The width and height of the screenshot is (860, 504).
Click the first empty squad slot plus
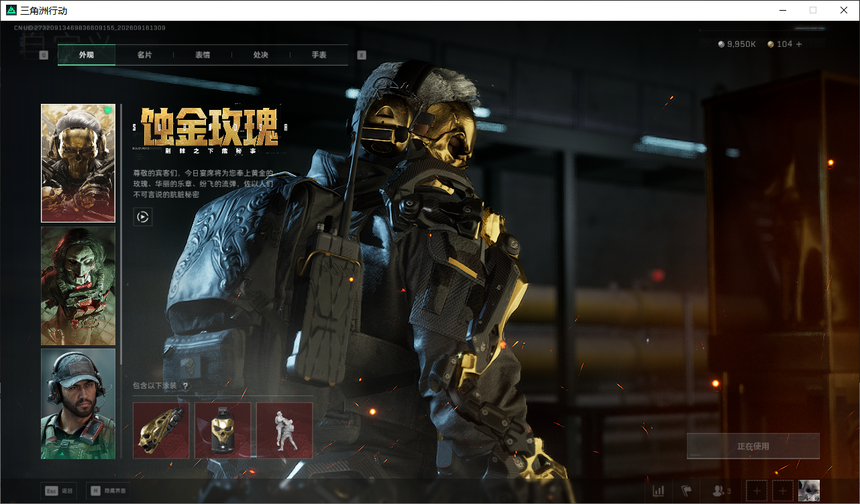pyautogui.click(x=757, y=491)
